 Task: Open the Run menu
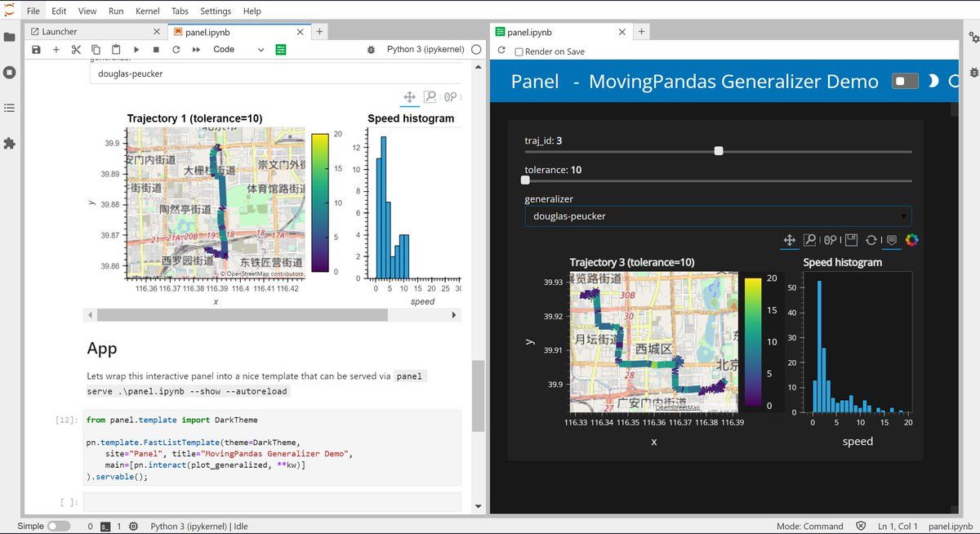point(116,11)
